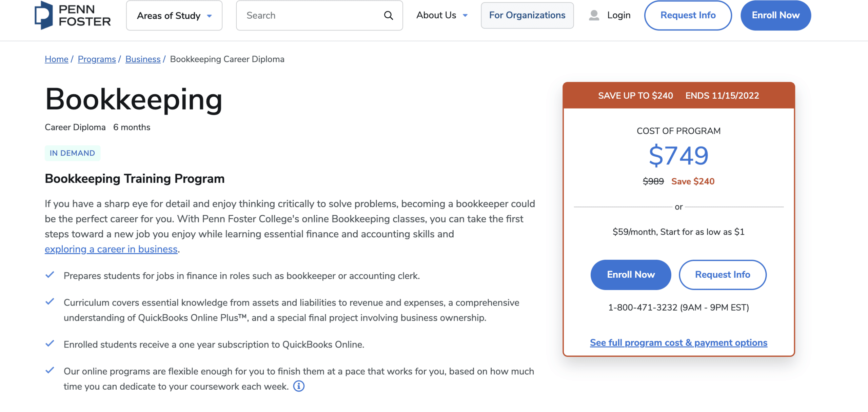868x412 pixels.
Task: Click the 6 months duration text
Action: point(132,127)
